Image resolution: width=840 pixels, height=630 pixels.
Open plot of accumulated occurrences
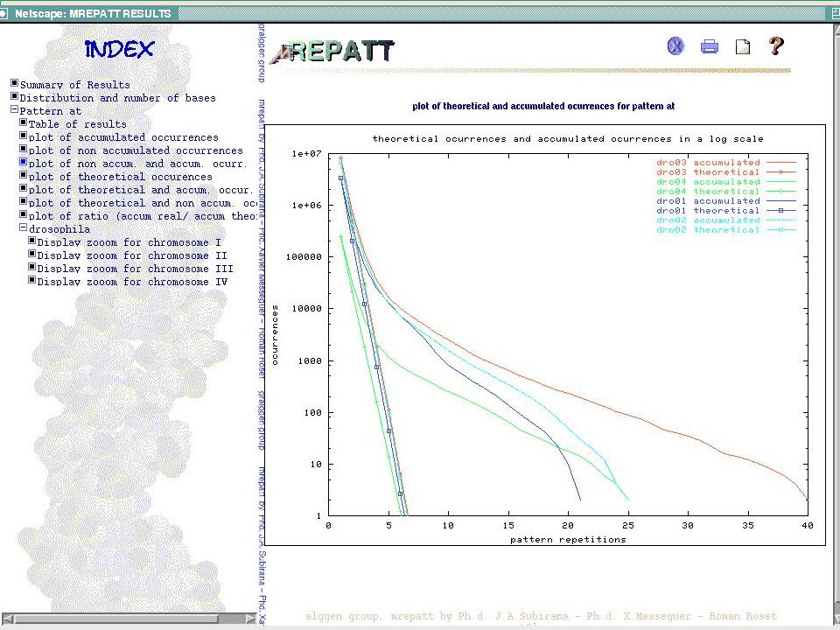[x=123, y=137]
